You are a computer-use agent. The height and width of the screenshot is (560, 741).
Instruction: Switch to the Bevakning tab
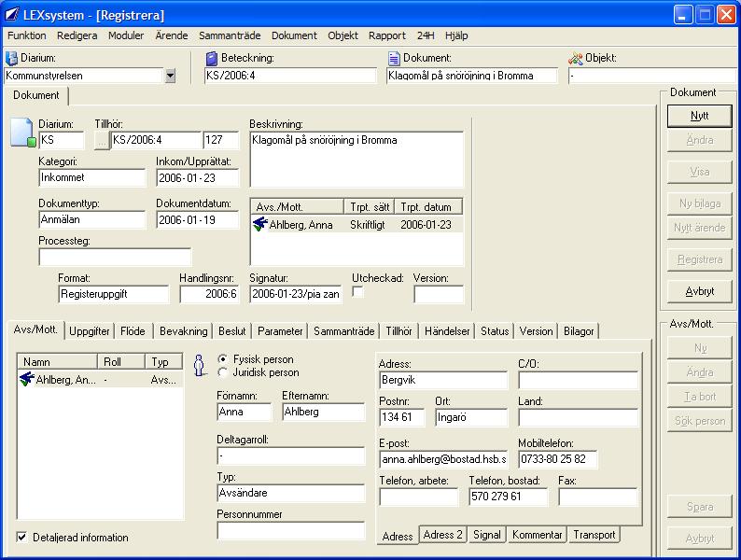[x=183, y=331]
